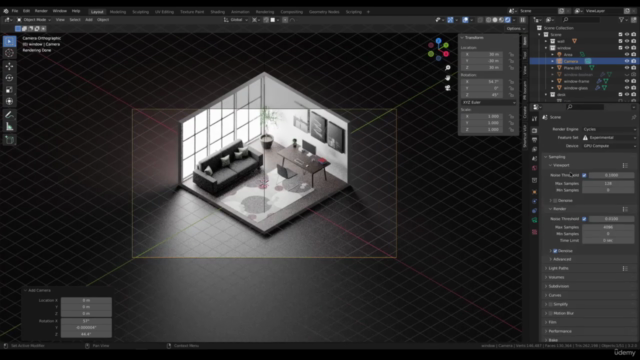Open the Render Engine dropdown
The image size is (640, 360).
tap(609, 129)
